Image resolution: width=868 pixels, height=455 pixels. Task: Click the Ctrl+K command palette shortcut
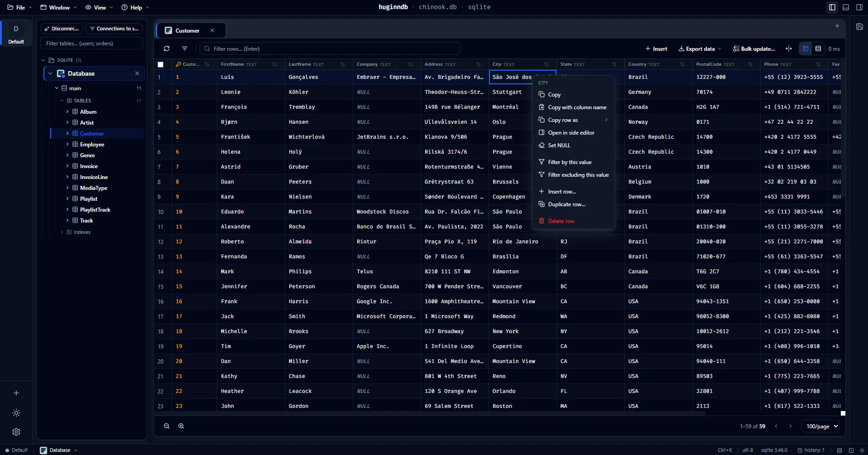(x=725, y=450)
